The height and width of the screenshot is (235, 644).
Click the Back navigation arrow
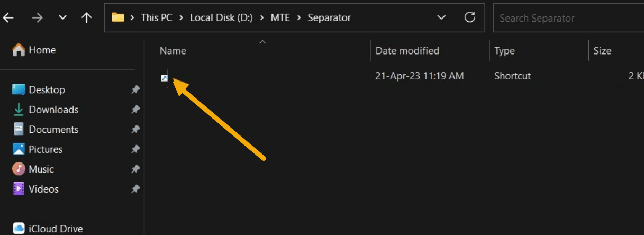pyautogui.click(x=8, y=17)
